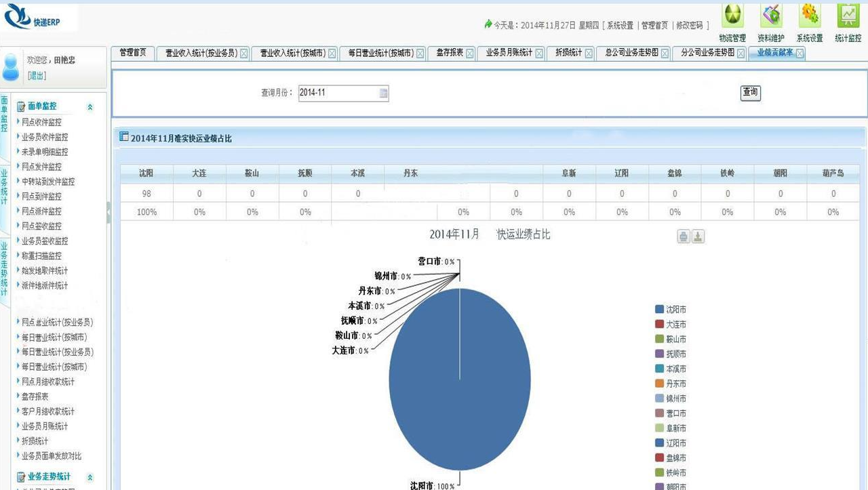The height and width of the screenshot is (490, 868).
Task: Close the 折损统计 tab
Action: point(589,54)
